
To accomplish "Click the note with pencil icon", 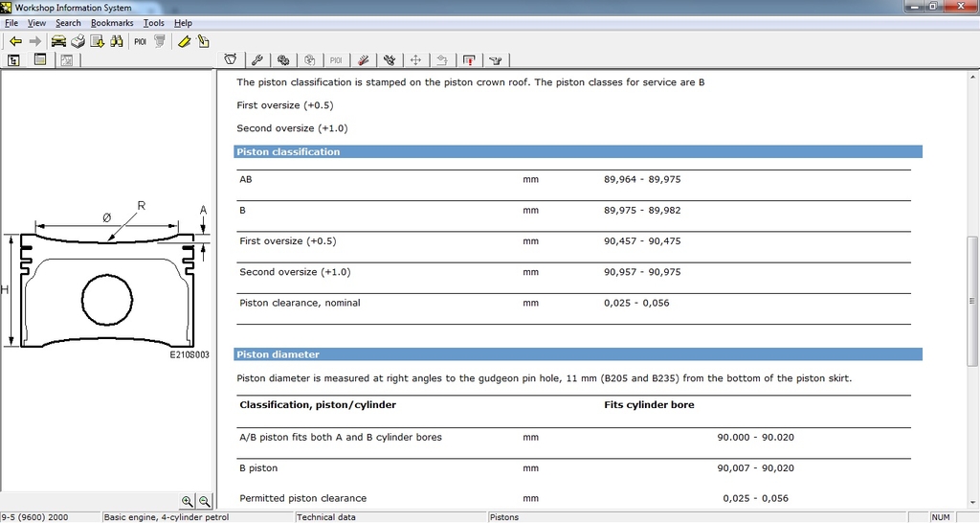I will (x=203, y=41).
